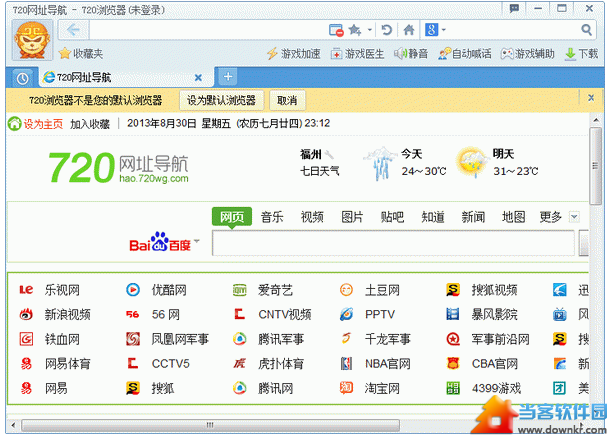Click the 4399游戏 icon
Screen dimensions: 607x440
[x=453, y=388]
